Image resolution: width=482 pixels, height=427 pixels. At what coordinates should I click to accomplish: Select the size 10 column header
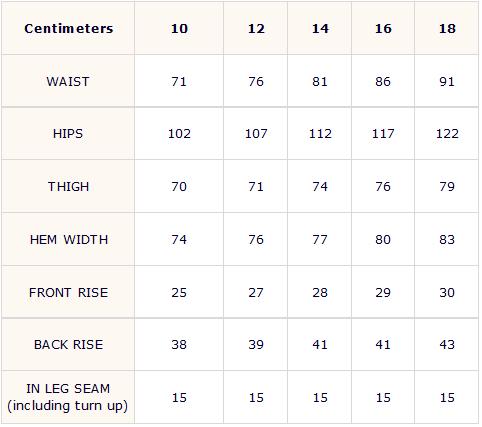pyautogui.click(x=179, y=29)
